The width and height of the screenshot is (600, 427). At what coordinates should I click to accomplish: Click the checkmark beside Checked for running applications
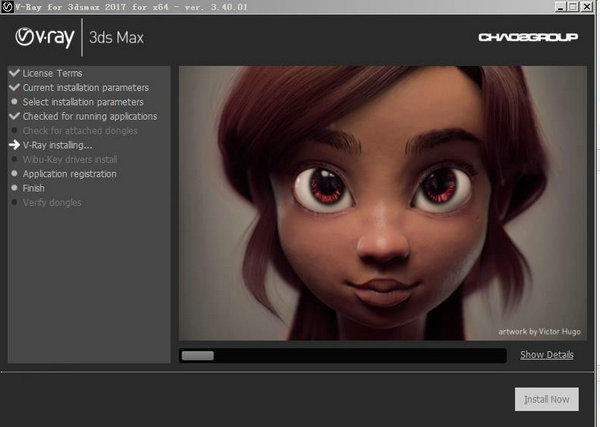point(13,117)
